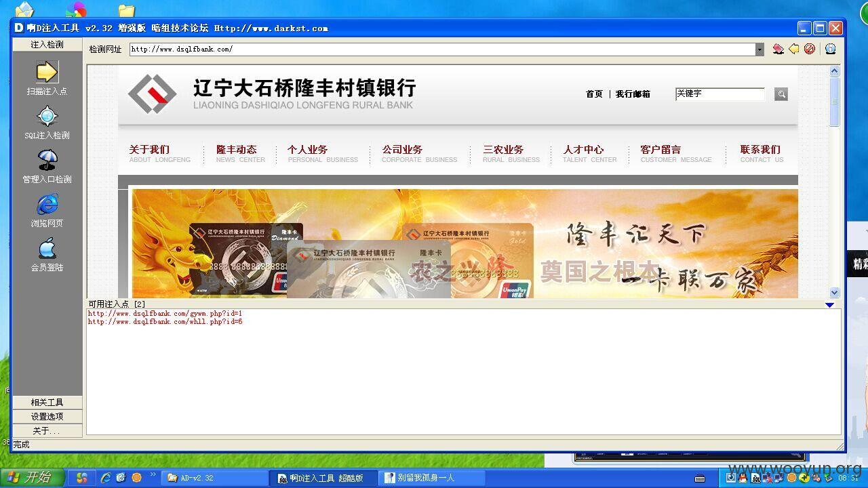This screenshot has width=868, height=488.
Task: Click the QQ penguin tray icon
Action: click(743, 478)
